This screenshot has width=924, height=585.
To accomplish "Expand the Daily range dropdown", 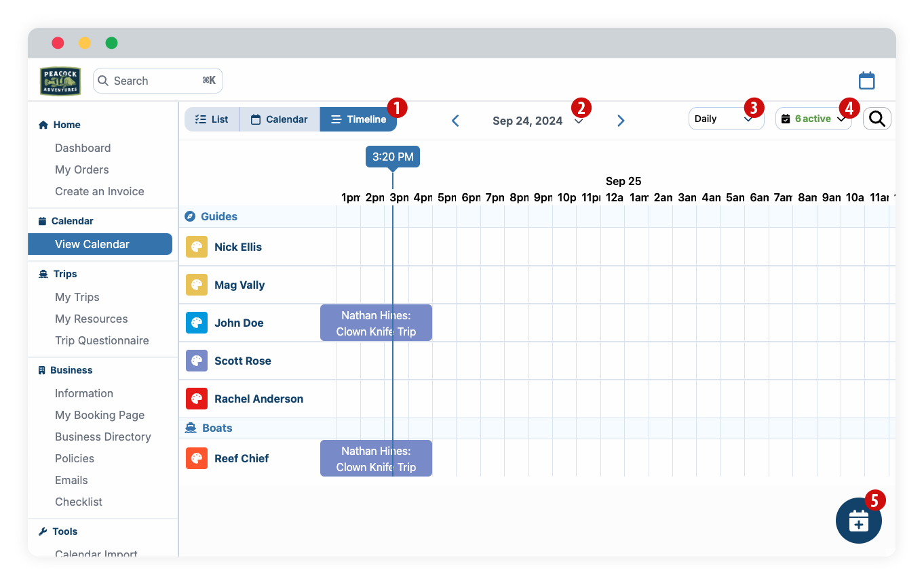I will pos(725,119).
